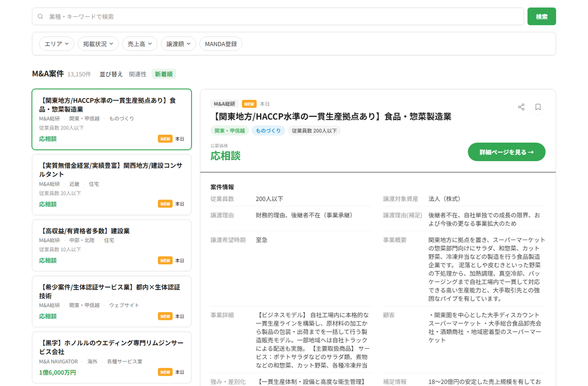Click 法人（株式） value for 譲渡対象資産
The image size is (588, 386).
point(444,199)
